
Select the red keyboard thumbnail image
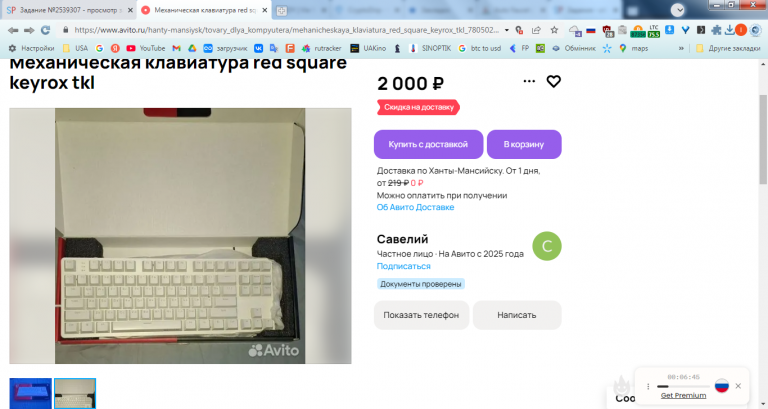[x=30, y=393]
